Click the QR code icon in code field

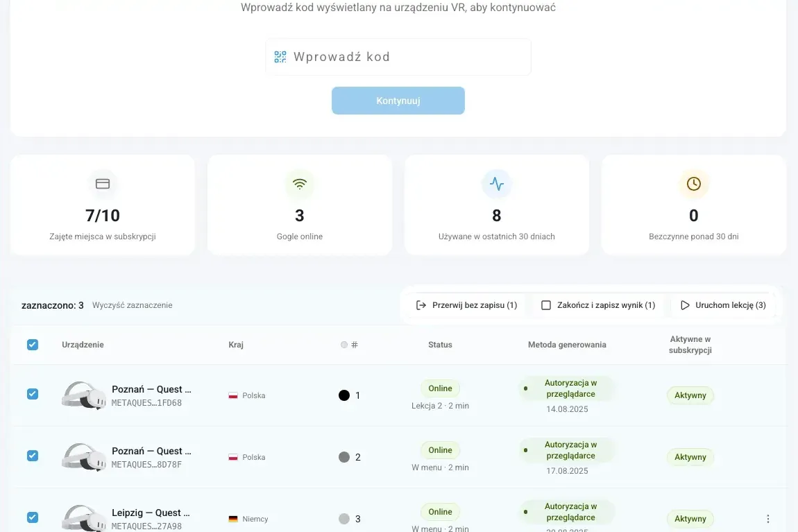click(x=280, y=56)
